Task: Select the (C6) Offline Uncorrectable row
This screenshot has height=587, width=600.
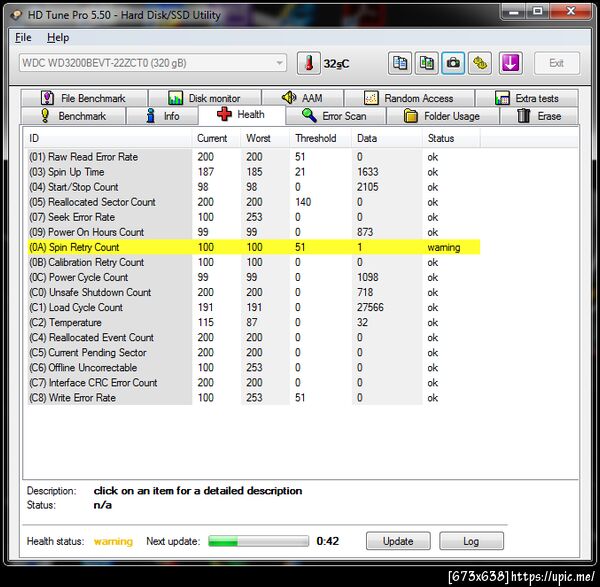Action: coord(254,367)
